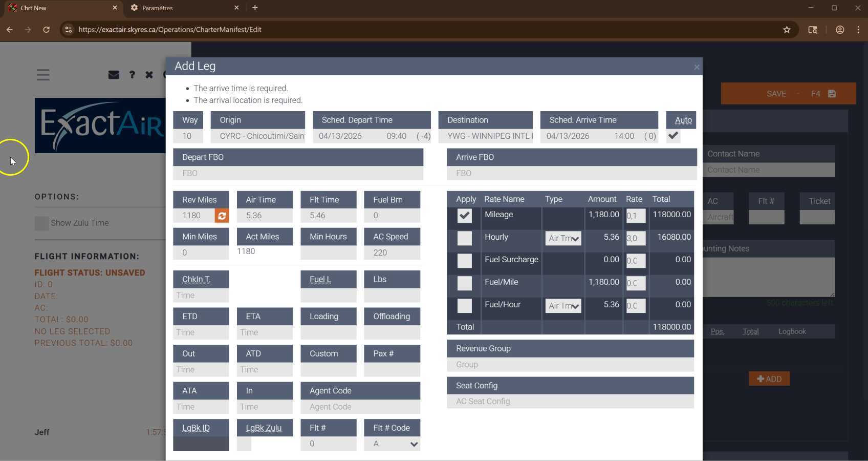Enable Show Zulu Time checkbox
Image resolution: width=868 pixels, height=461 pixels.
(42, 223)
